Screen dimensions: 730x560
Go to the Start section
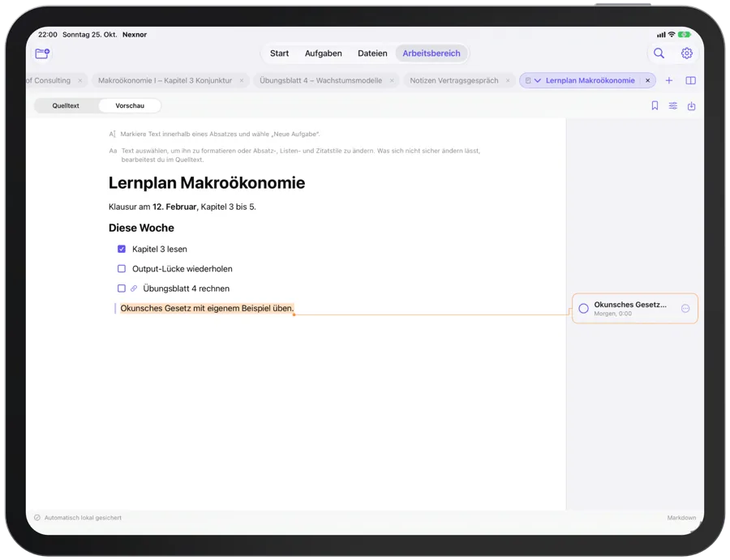279,53
